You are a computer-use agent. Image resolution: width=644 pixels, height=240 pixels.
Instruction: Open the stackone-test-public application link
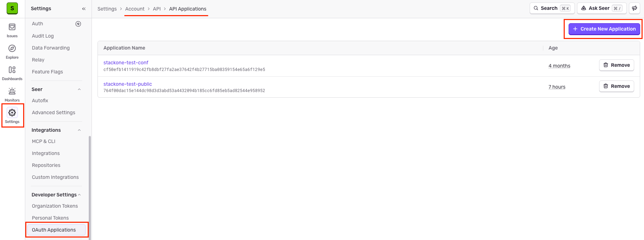point(128,84)
